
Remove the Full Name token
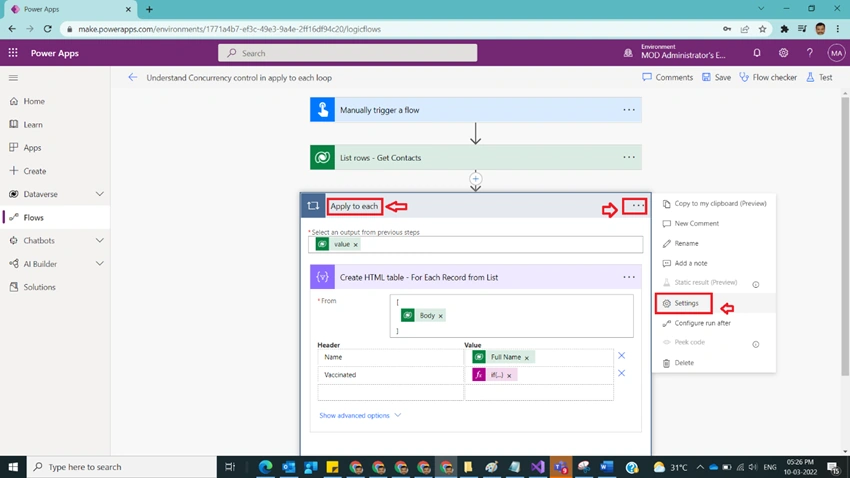(x=526, y=358)
